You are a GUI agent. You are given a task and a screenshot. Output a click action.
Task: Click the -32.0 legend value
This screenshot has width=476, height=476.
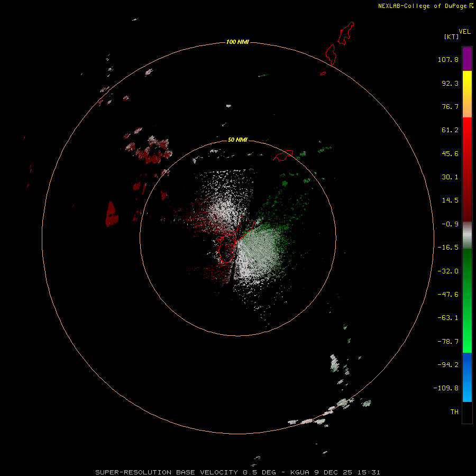[448, 271]
